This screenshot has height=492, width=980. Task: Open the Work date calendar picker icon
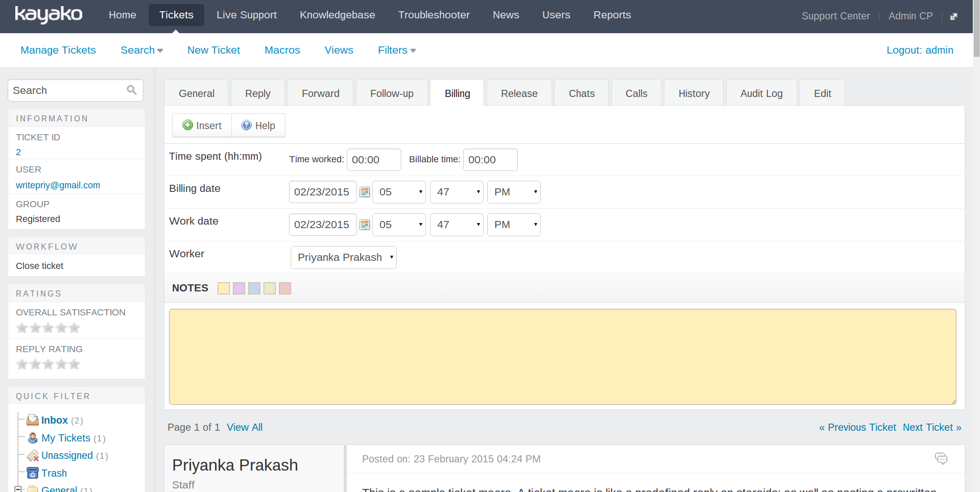[365, 225]
